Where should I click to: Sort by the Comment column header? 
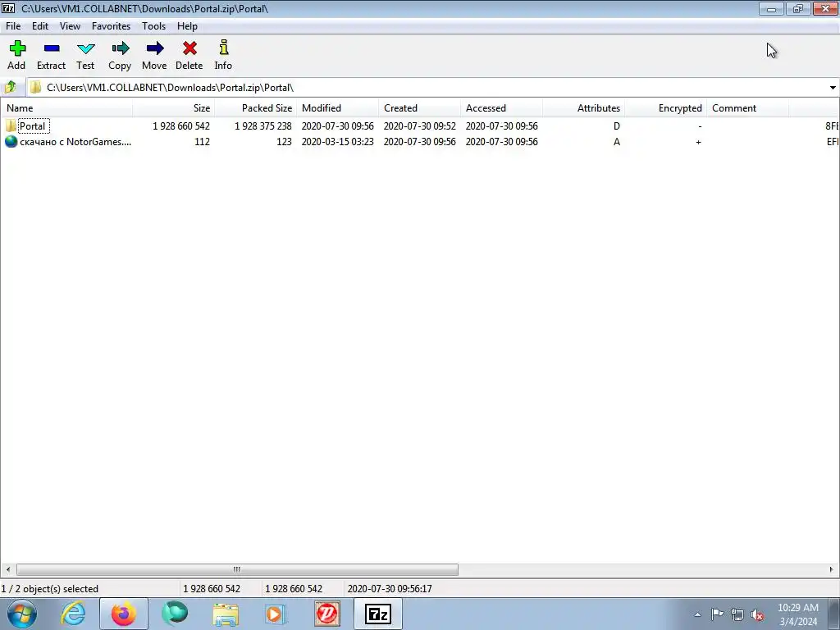coord(748,107)
